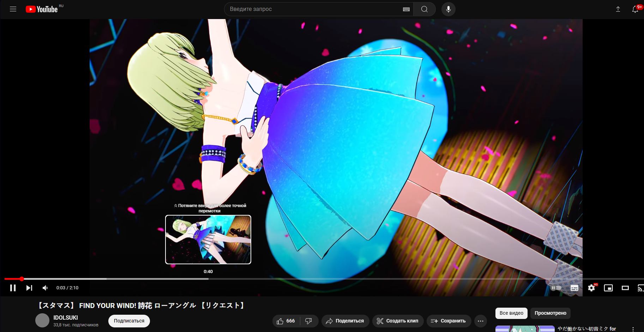The image size is (644, 332).
Task: Click 'Сохранить' to save the video
Action: coord(449,321)
